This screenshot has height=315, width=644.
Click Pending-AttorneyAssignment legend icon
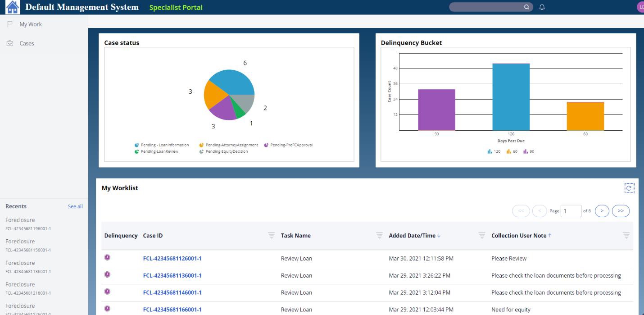tap(201, 145)
